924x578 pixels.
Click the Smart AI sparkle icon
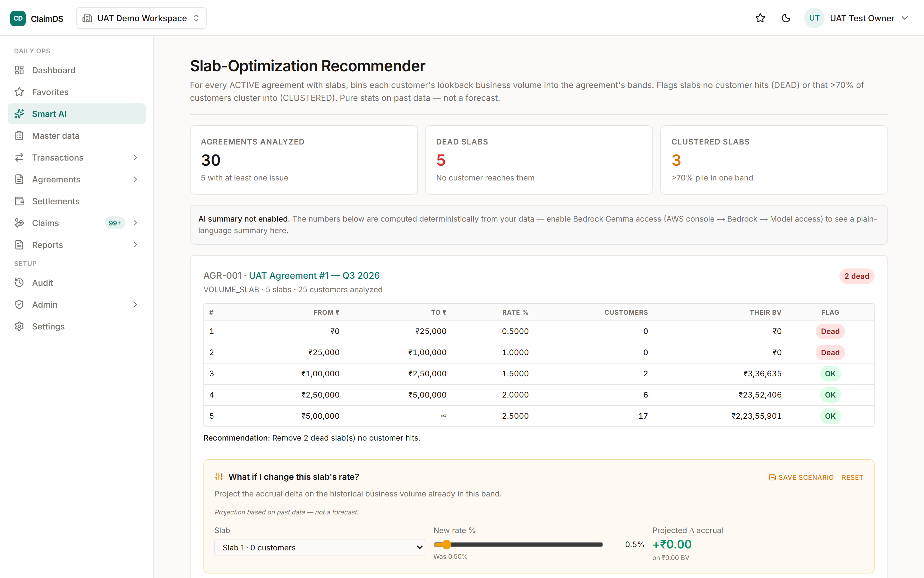coord(19,114)
